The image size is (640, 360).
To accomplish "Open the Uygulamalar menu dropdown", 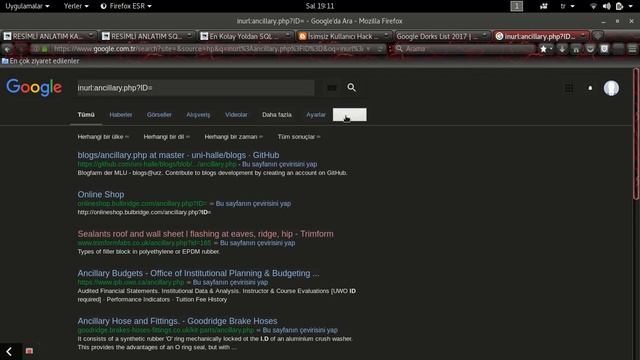I will point(27,6).
